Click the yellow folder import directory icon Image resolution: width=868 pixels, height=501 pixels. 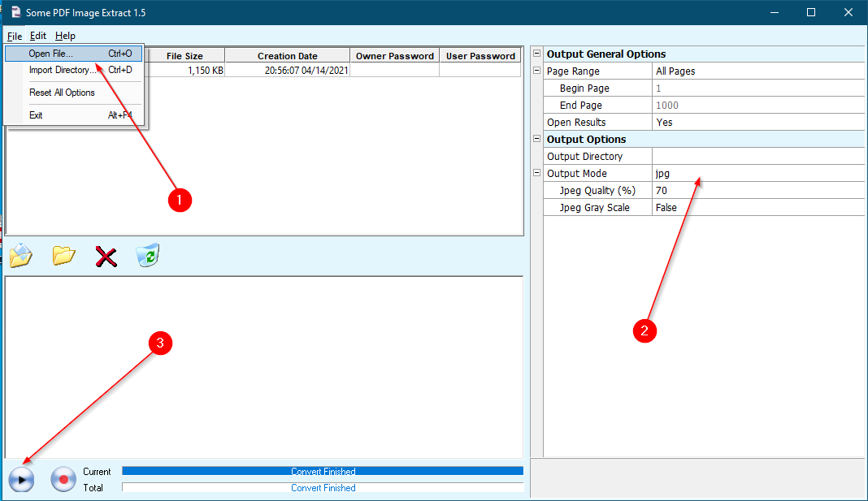coord(63,256)
